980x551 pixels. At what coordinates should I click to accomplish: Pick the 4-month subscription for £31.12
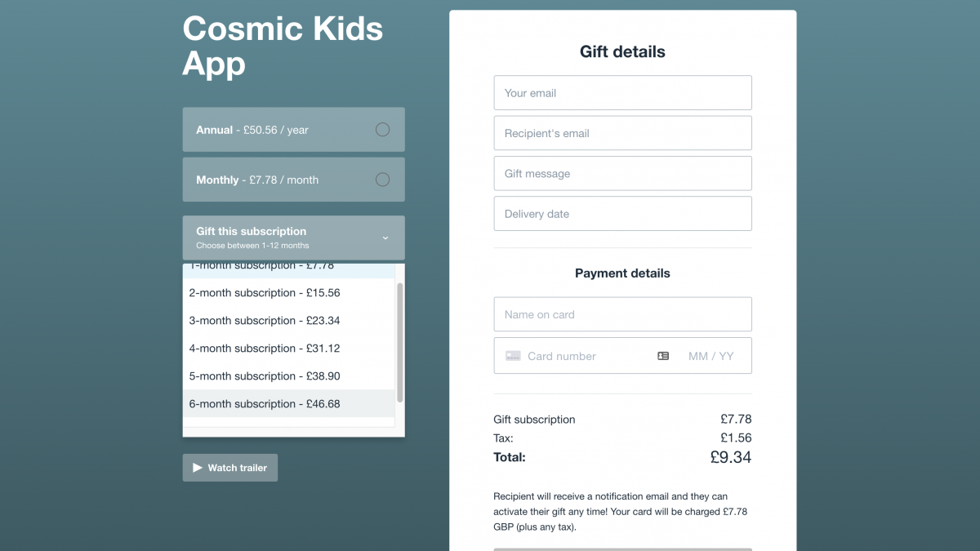265,349
